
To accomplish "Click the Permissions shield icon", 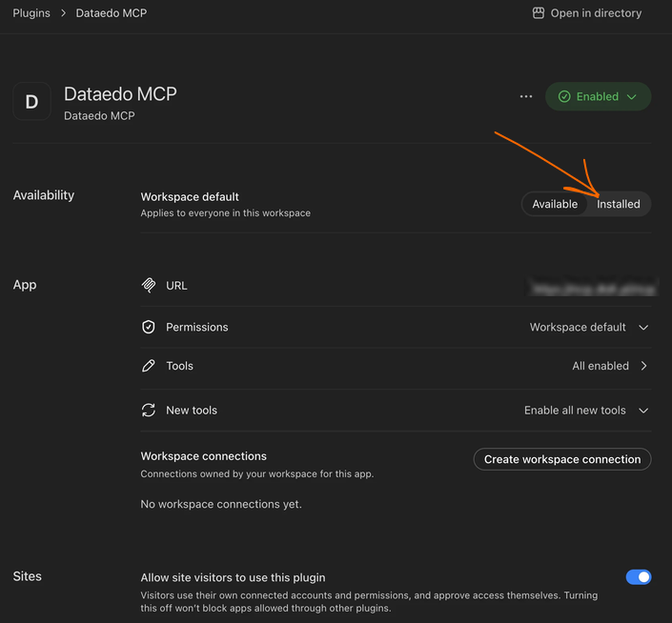I will point(149,327).
